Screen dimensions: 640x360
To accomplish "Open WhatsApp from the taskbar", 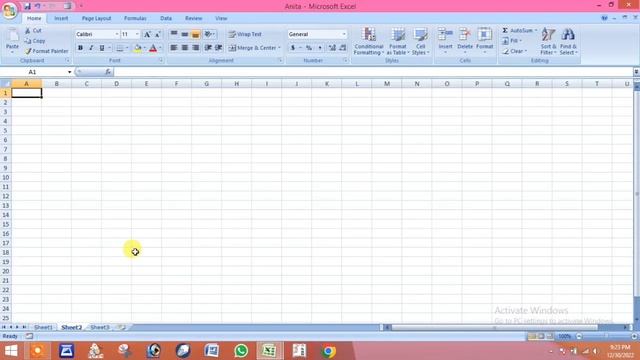I will [x=241, y=351].
